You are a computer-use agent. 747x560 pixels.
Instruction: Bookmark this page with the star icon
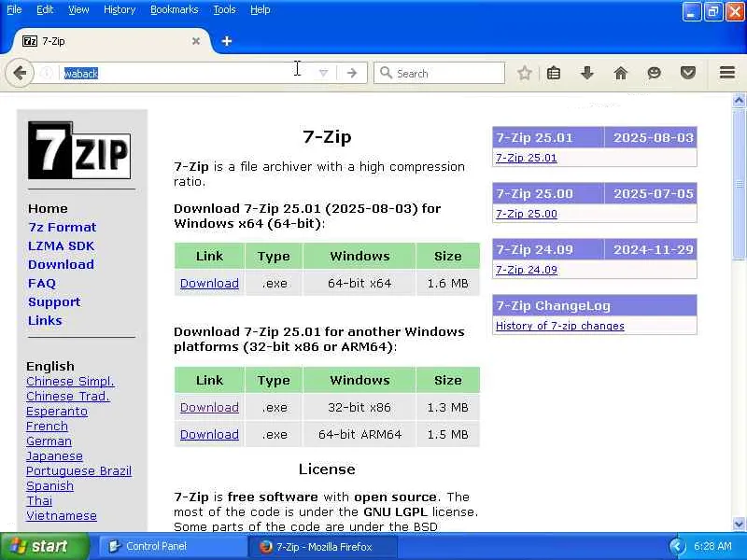pyautogui.click(x=524, y=73)
